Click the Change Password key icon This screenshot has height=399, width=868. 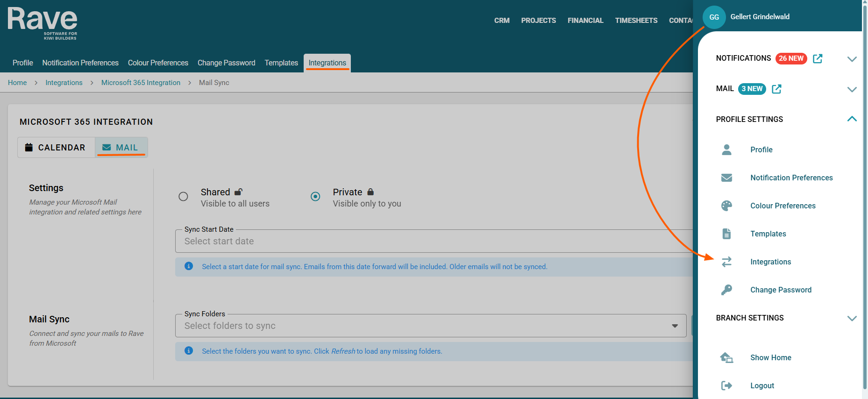click(726, 290)
